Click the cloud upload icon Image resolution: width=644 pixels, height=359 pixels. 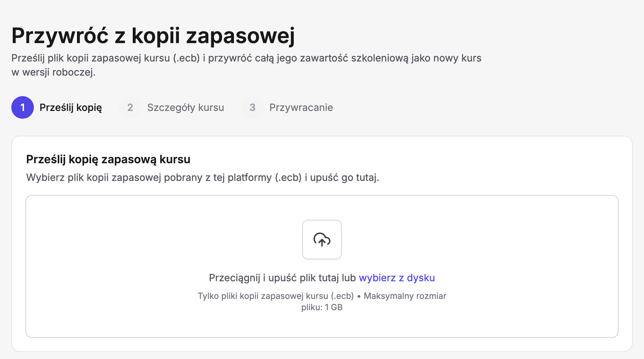click(322, 240)
